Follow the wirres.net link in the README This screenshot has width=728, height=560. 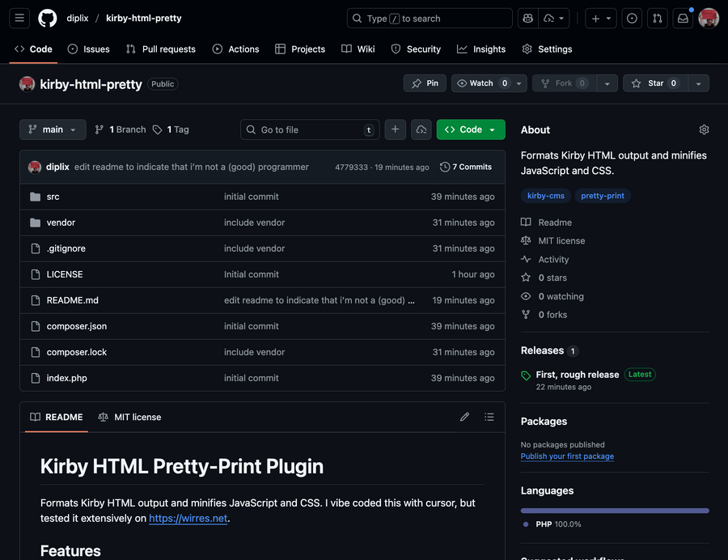point(188,520)
